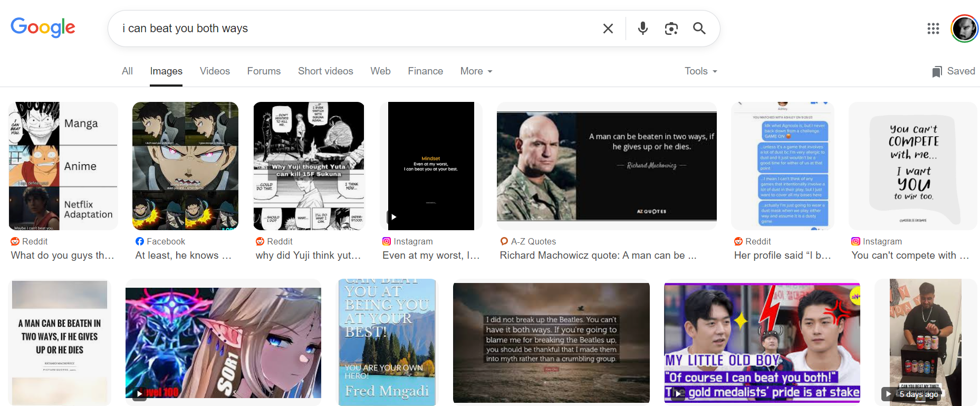Viewport: 980px width, 406px height.
Task: Click the magnifying glass search icon
Action: click(699, 29)
